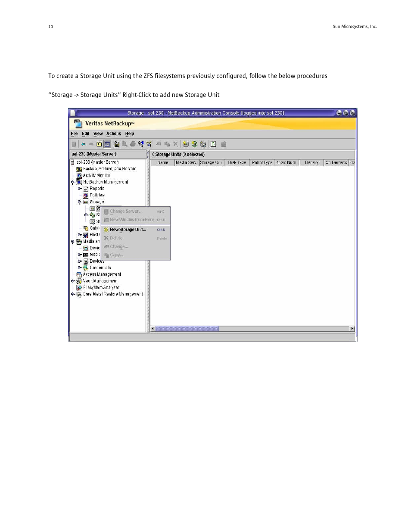Viewport: 411px width, 532px height.
Task: Click the Bare Metal Restore Management icon
Action: click(x=79, y=294)
